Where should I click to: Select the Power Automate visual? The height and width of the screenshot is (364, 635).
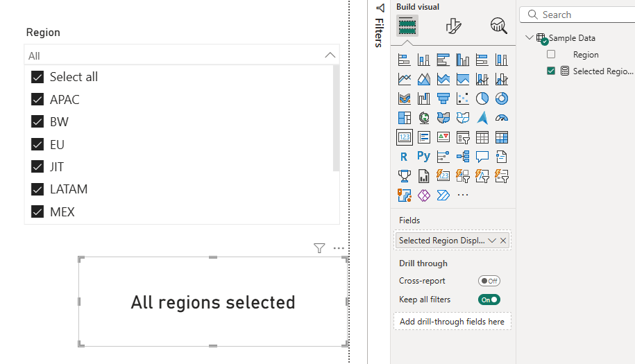(x=443, y=196)
